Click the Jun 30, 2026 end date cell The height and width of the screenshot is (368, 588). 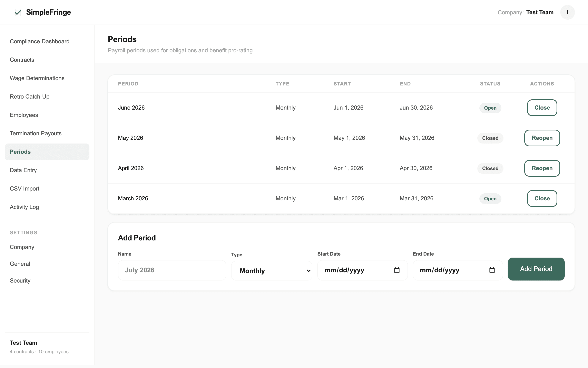point(416,108)
